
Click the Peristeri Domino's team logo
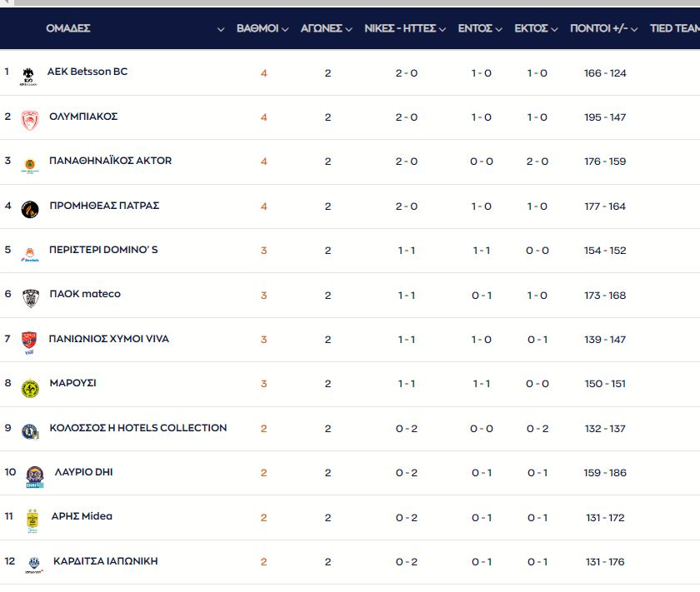tap(30, 254)
